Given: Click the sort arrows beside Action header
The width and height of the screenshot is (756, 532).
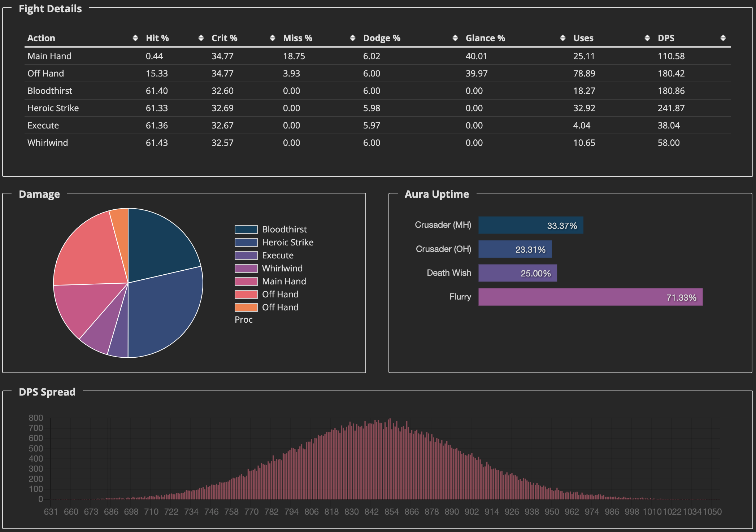Looking at the screenshot, I should 135,38.
